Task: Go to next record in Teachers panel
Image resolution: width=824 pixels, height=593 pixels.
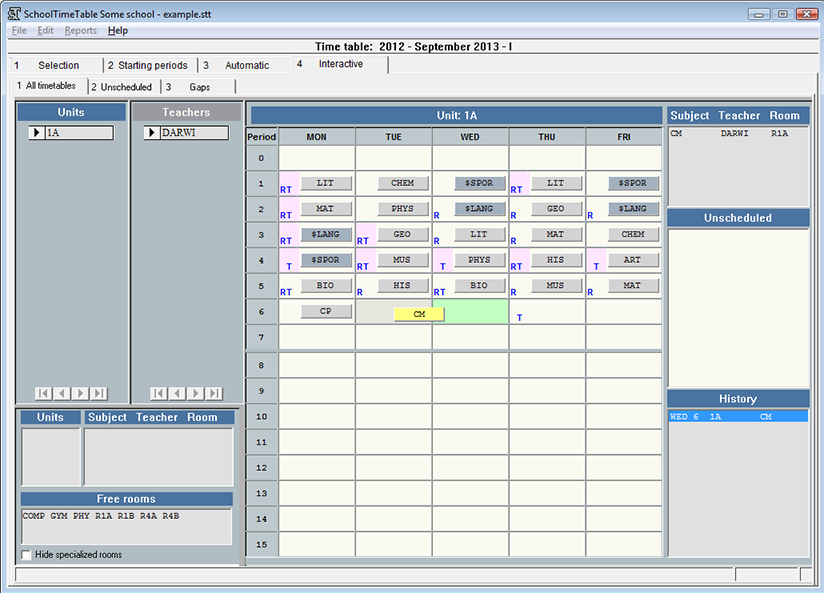Action: (195, 393)
